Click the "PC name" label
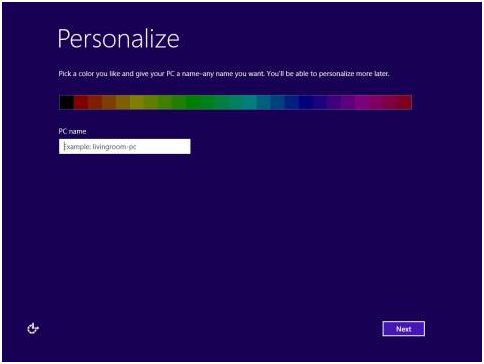The image size is (484, 364). click(72, 131)
